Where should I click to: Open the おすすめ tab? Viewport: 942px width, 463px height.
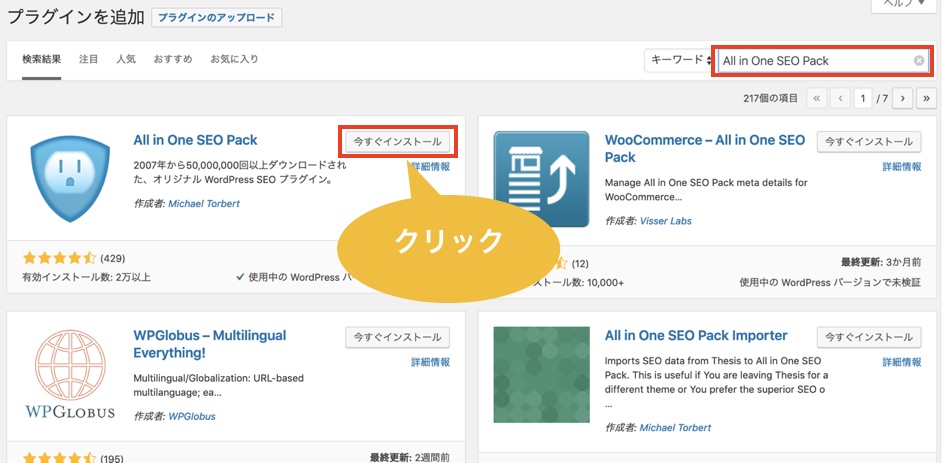coord(173,59)
